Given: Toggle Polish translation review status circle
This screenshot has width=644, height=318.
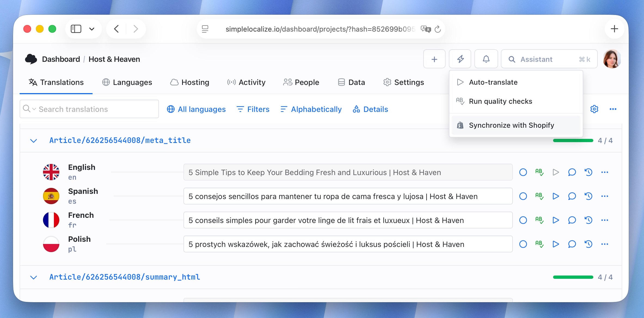Looking at the screenshot, I should (x=523, y=244).
